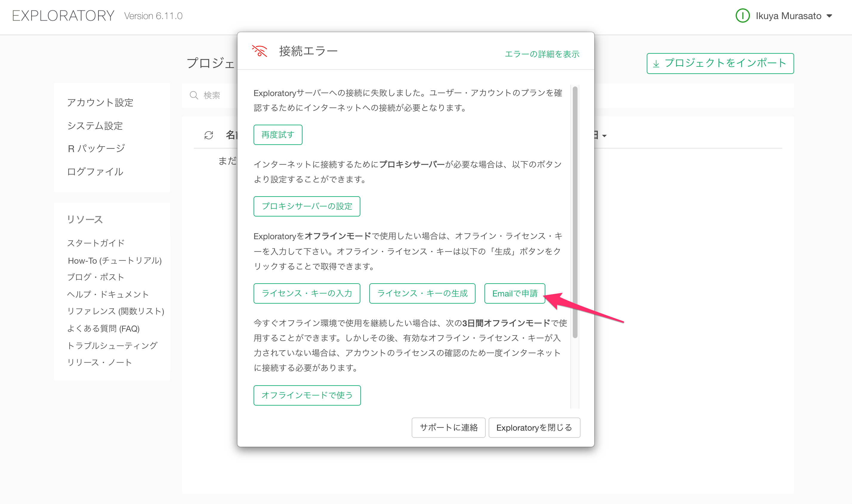852x504 pixels.
Task: Open the トラブルシューティング link
Action: (x=112, y=345)
